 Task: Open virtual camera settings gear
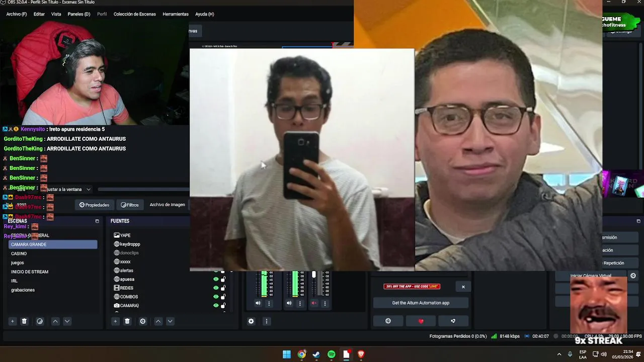point(633,276)
